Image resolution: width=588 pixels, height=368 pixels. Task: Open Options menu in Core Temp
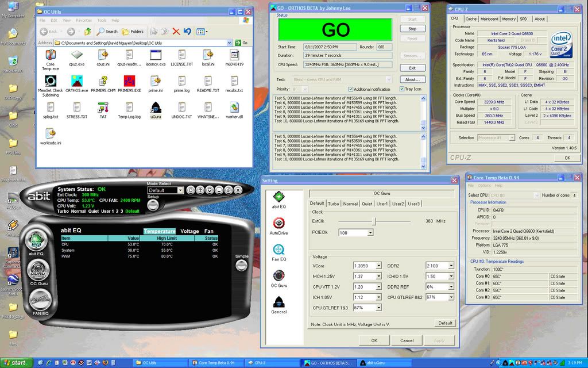(x=484, y=186)
